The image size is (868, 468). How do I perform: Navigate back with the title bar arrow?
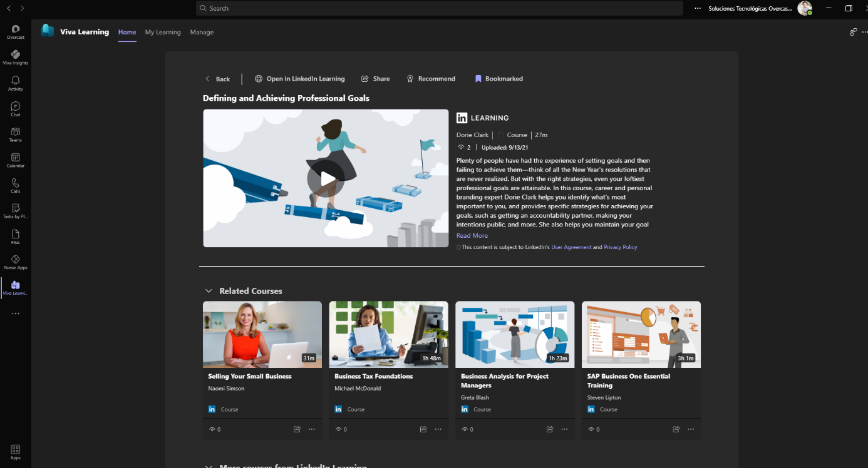pos(8,8)
